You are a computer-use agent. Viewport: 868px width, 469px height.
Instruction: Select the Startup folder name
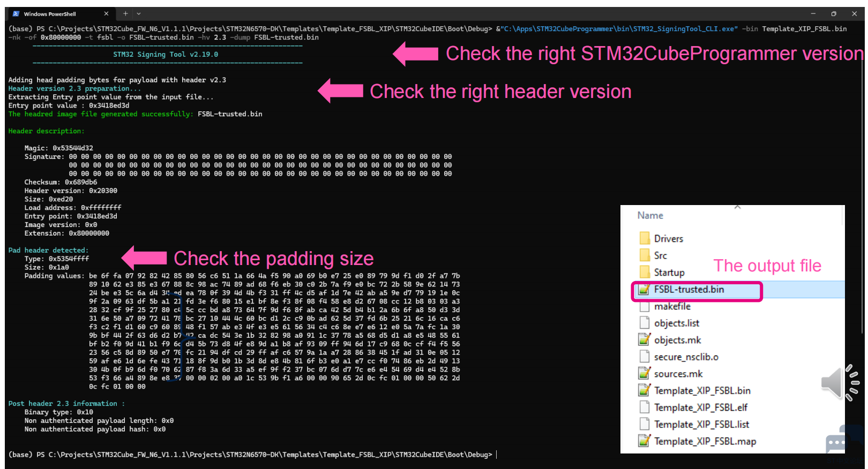[x=669, y=273]
